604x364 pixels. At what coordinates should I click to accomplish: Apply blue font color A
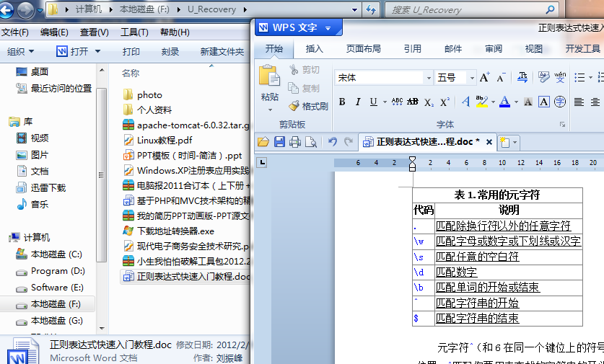(x=504, y=102)
